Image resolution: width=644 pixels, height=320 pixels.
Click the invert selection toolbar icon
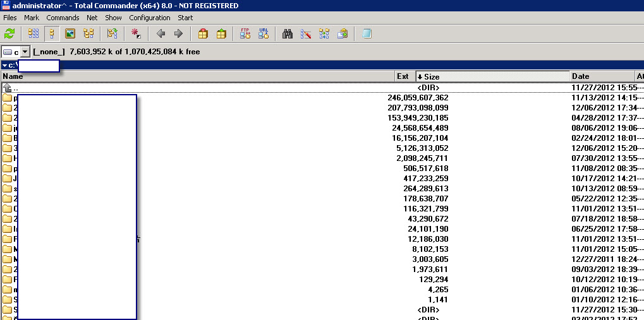point(112,33)
